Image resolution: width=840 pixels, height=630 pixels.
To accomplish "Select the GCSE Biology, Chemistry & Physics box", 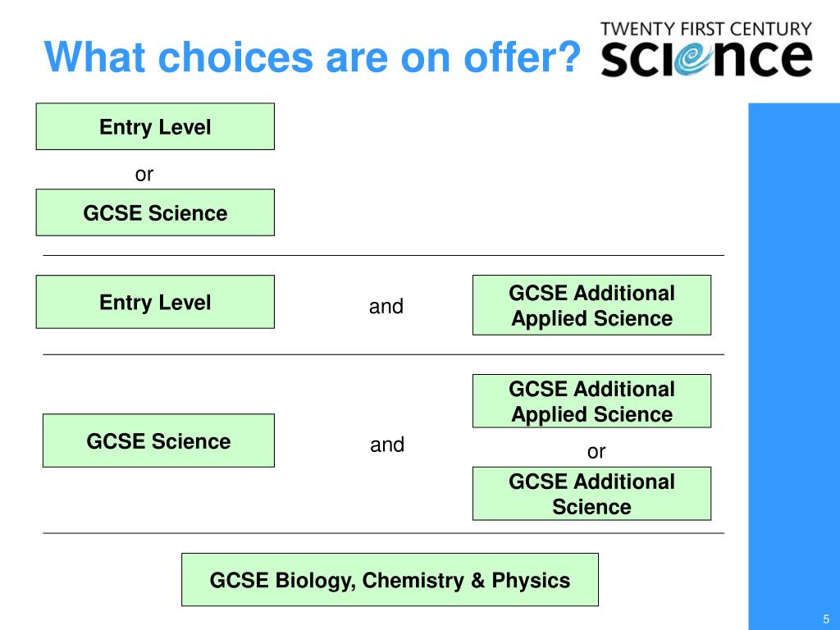I will click(390, 580).
